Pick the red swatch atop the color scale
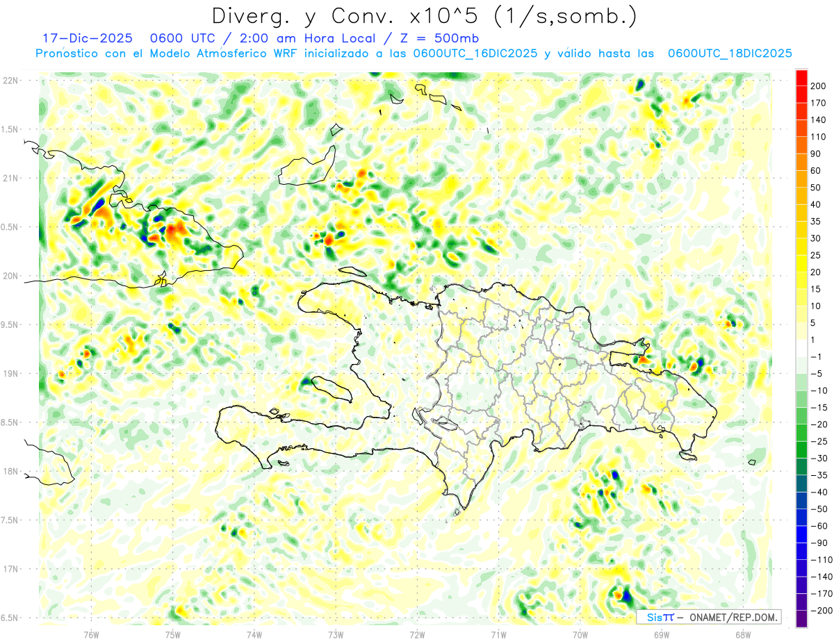This screenshot has height=644, width=834. point(801,78)
